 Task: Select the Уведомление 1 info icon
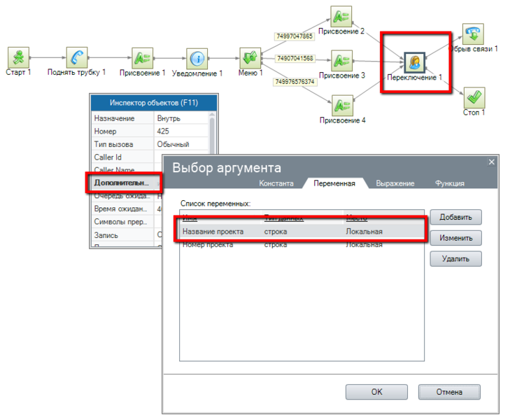coord(197,59)
